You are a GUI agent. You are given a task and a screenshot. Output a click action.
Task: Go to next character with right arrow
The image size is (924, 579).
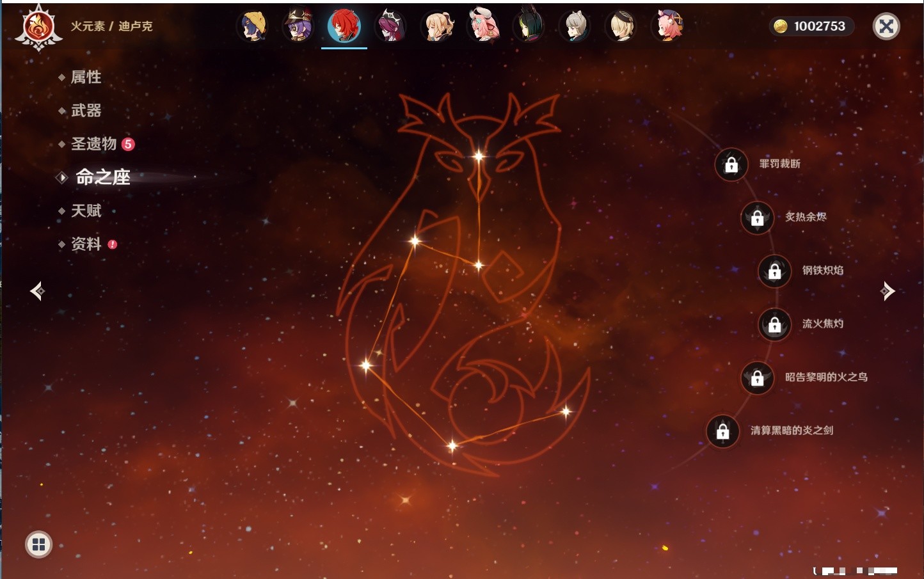click(x=888, y=291)
